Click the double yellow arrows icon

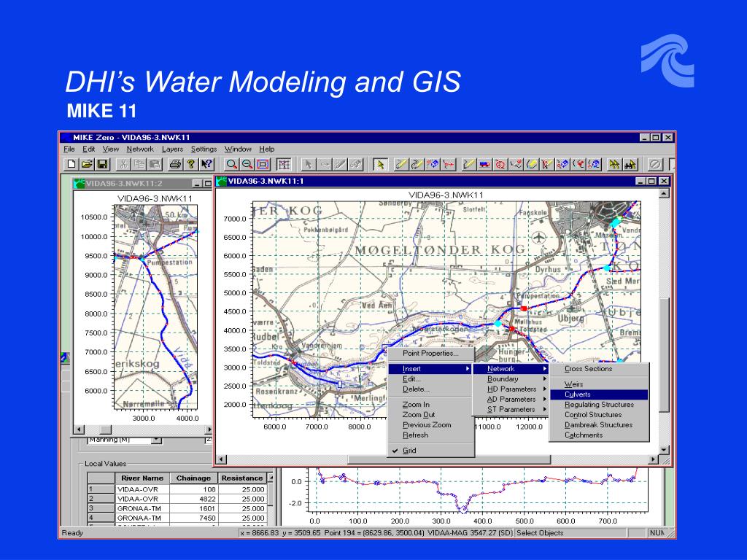tap(614, 164)
